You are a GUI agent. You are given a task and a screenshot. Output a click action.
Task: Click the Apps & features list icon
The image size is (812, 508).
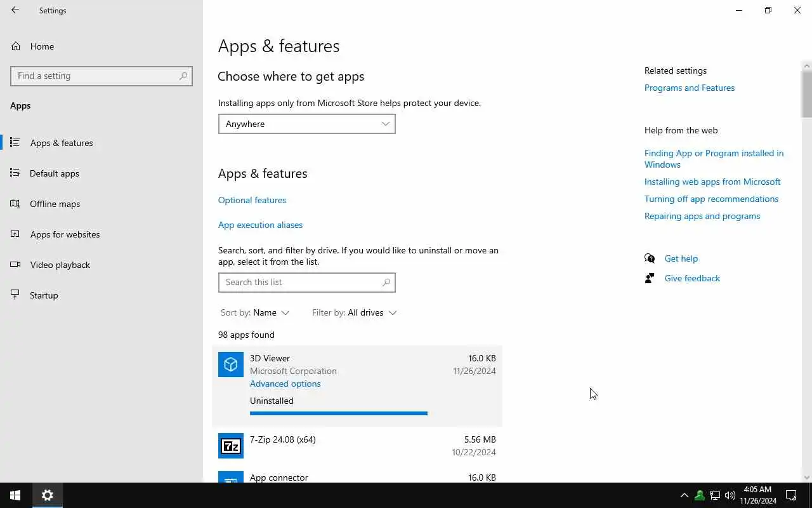point(15,142)
